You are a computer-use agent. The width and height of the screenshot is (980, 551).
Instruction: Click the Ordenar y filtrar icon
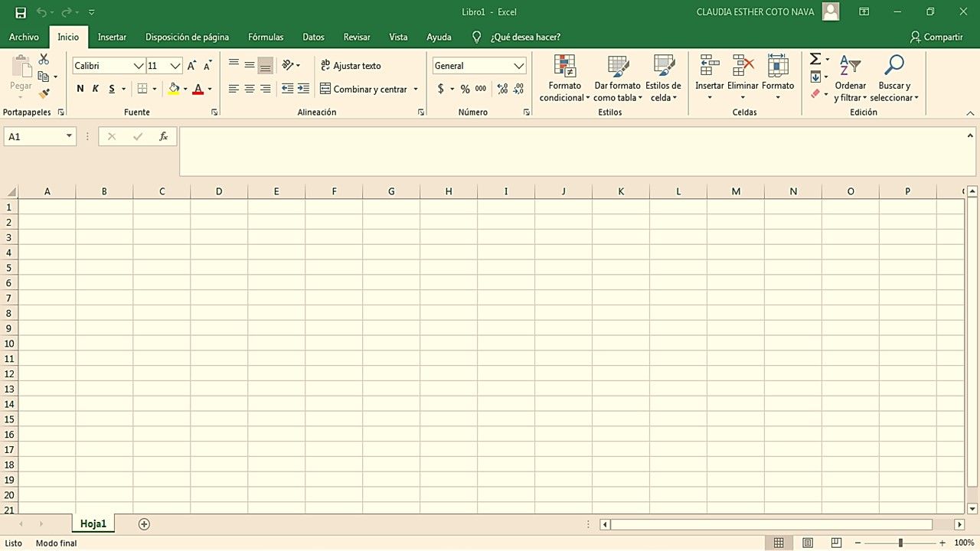[851, 65]
